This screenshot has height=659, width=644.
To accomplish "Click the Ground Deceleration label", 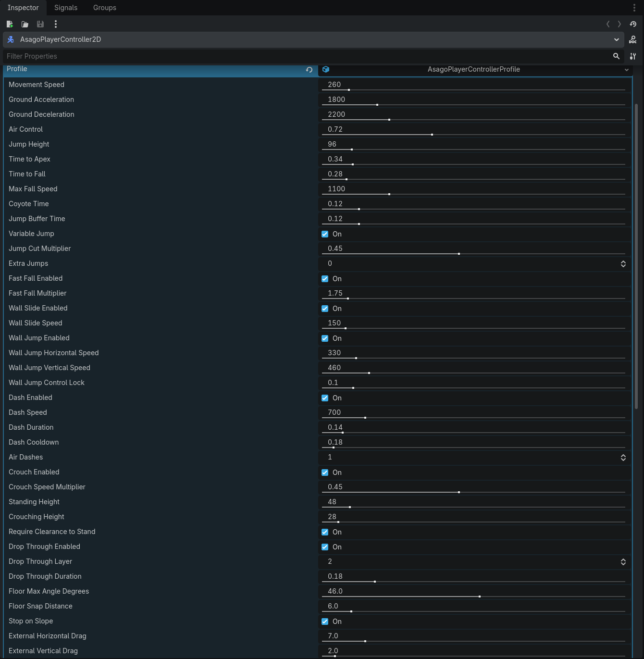I will (41, 114).
